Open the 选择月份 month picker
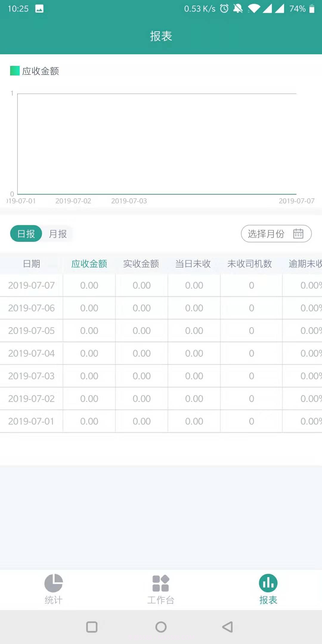Image resolution: width=322 pixels, height=644 pixels. [x=276, y=233]
